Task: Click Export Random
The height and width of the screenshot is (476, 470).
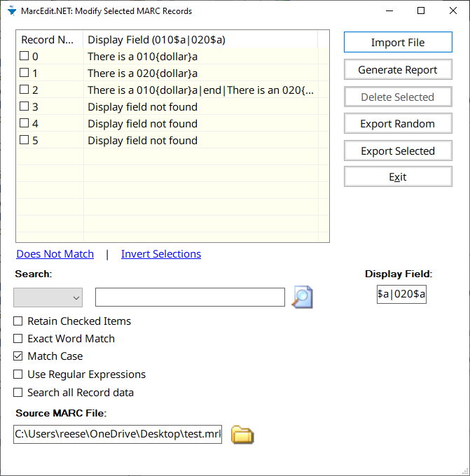Action: (x=398, y=124)
